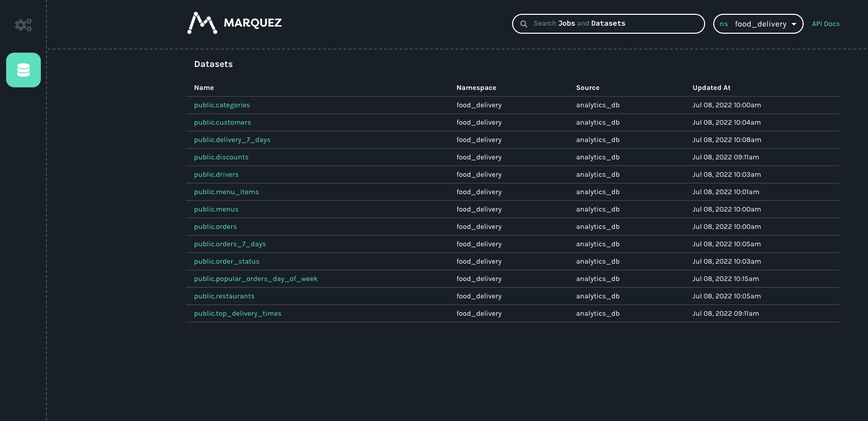
Task: Click the Name column header
Action: point(204,88)
